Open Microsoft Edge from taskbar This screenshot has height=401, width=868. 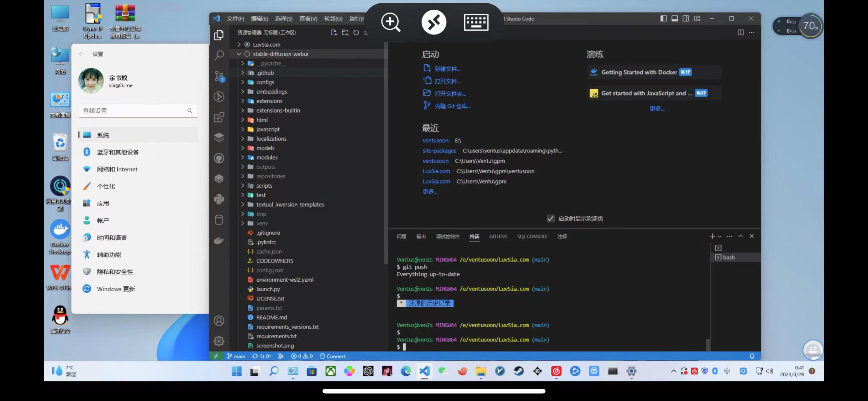pos(406,371)
